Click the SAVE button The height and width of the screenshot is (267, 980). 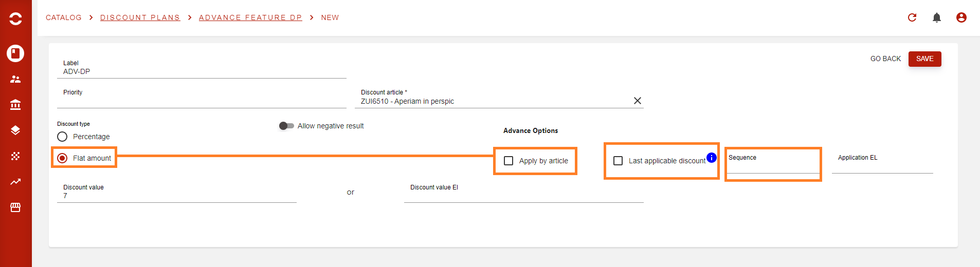point(924,59)
